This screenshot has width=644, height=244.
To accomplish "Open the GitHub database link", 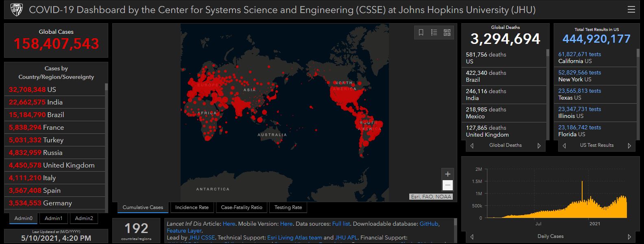I will tap(429, 224).
